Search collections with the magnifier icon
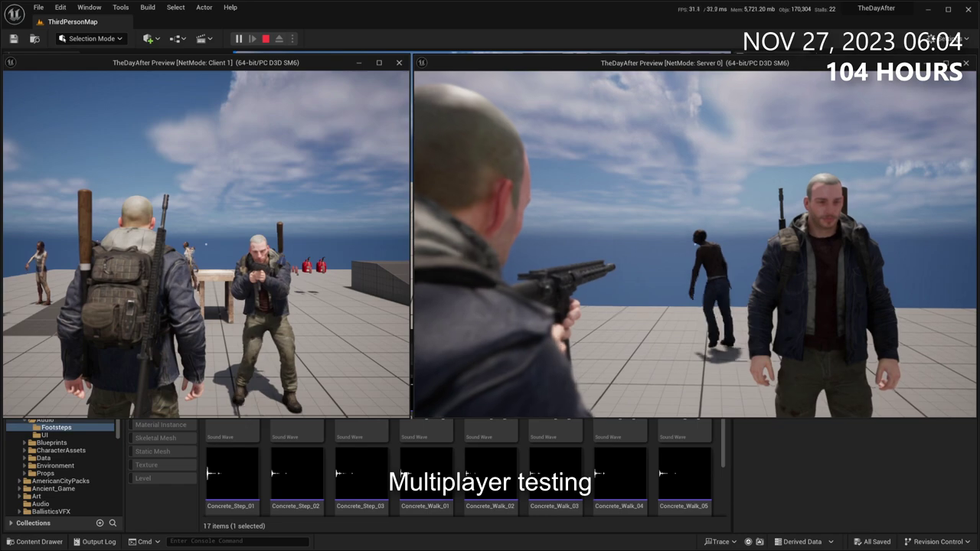Image resolution: width=980 pixels, height=551 pixels. coord(113,523)
